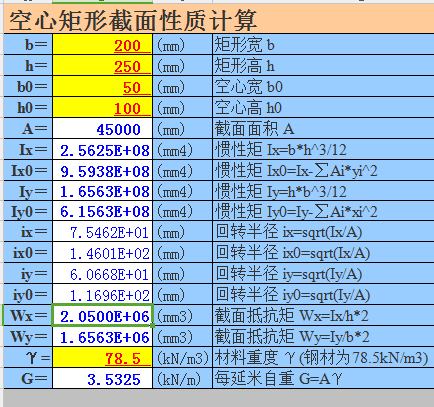Select the label cell Ix=

point(28,149)
